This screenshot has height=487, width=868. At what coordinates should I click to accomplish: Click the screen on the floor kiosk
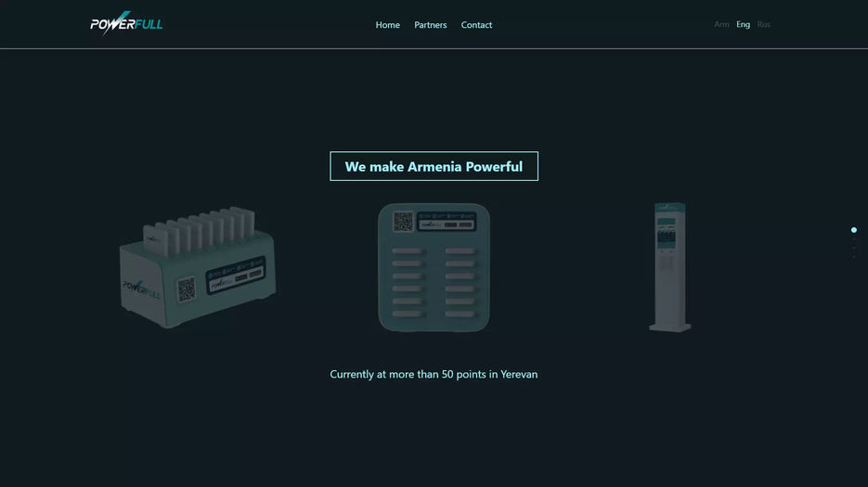pyautogui.click(x=667, y=236)
